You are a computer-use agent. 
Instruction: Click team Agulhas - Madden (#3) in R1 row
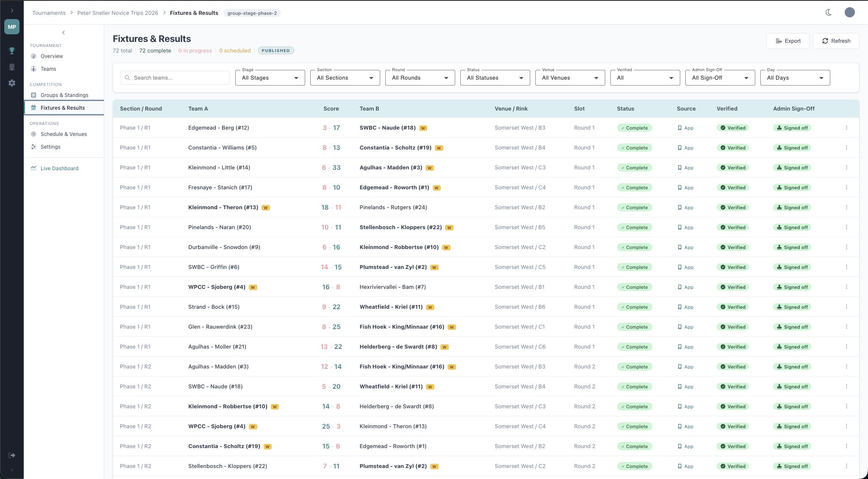391,168
